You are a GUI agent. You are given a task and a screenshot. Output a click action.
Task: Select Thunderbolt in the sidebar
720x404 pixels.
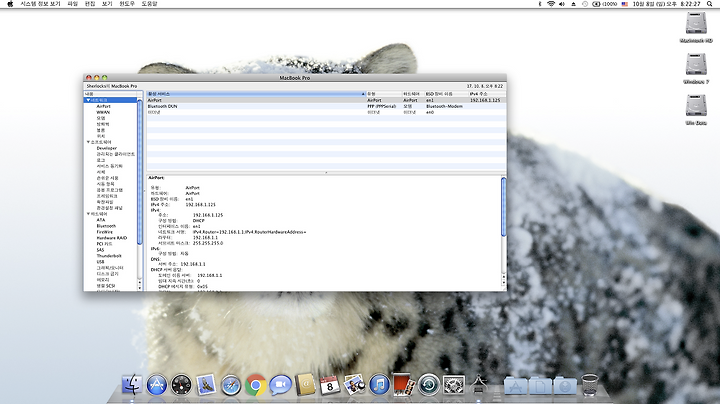(109, 256)
